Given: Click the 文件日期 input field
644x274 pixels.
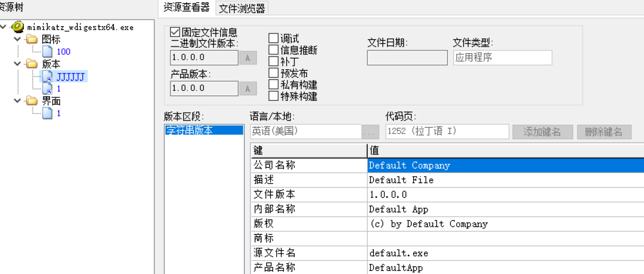Looking at the screenshot, I should coord(407,57).
